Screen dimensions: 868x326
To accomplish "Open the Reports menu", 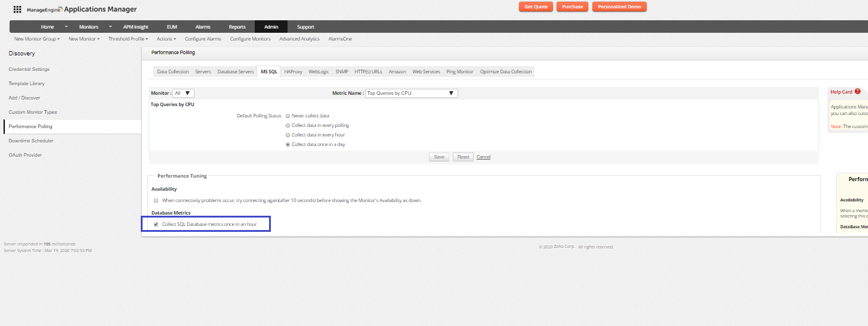I will tap(237, 27).
